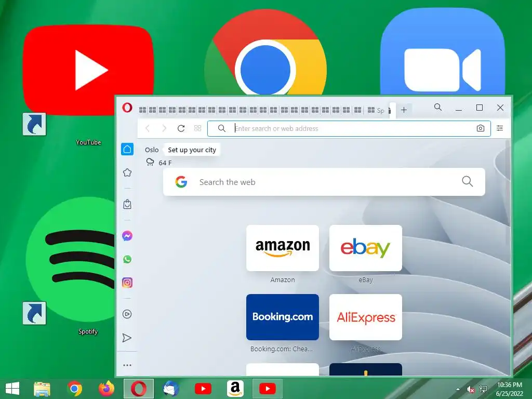Add a new tab with plus button
The height and width of the screenshot is (399, 532).
404,110
